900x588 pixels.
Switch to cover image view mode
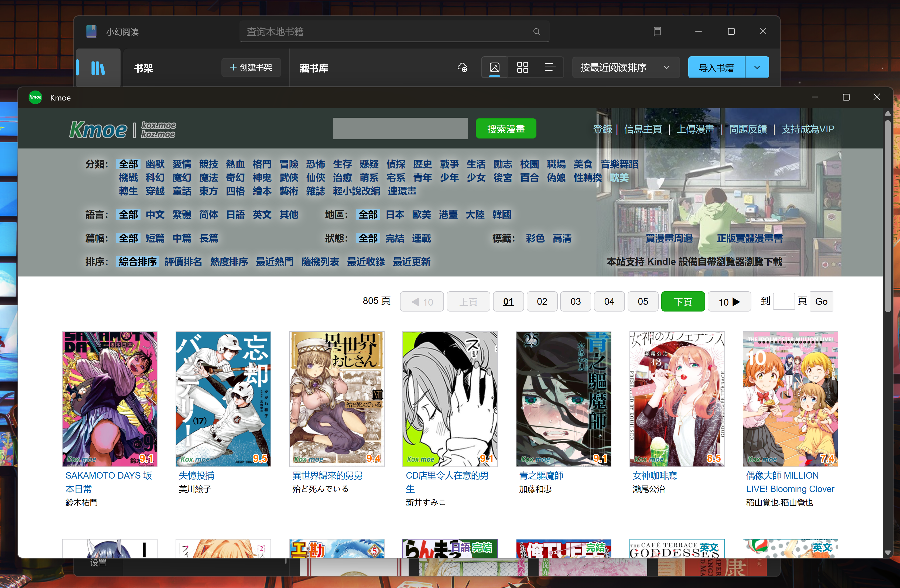tap(494, 68)
